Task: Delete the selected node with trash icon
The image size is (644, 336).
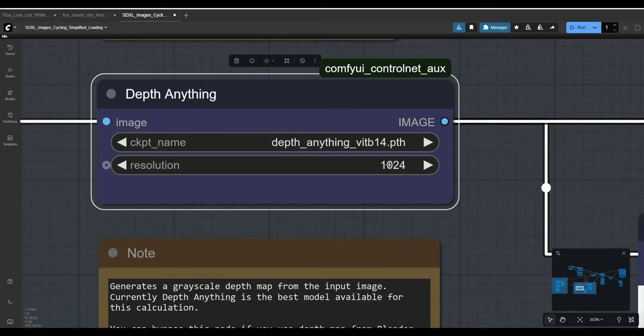Action: click(236, 61)
